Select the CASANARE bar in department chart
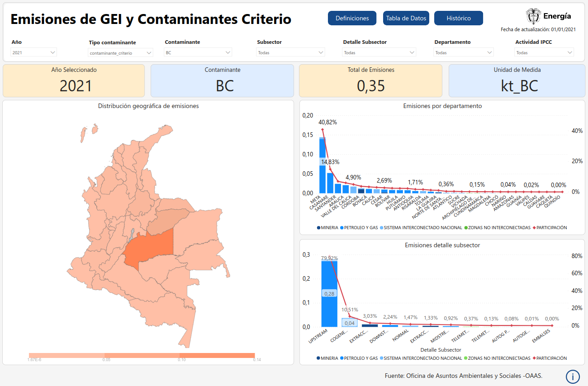This screenshot has height=386, width=588. click(330, 183)
